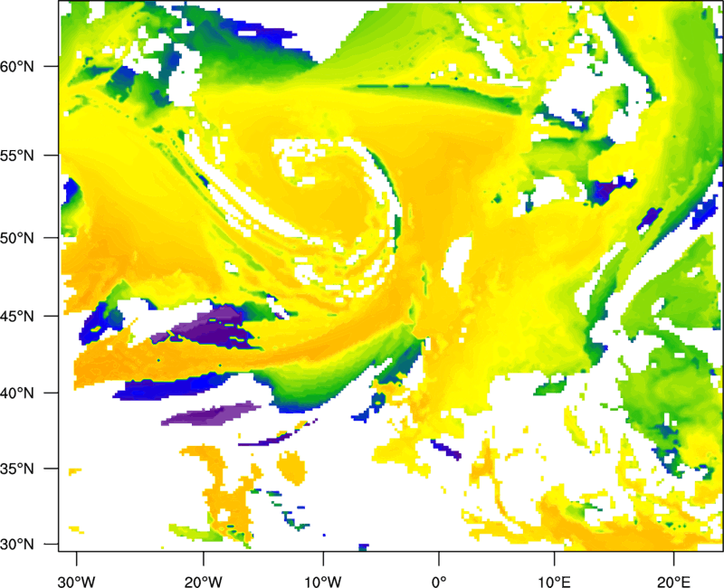
Task: Click the 40°N latitude label
Action: coord(17,394)
